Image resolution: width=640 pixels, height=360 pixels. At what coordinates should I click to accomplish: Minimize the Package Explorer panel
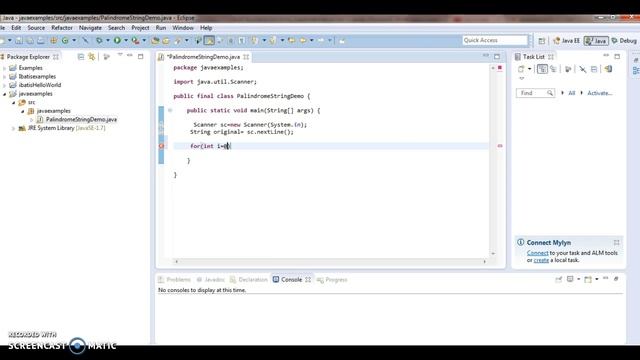(130, 56)
